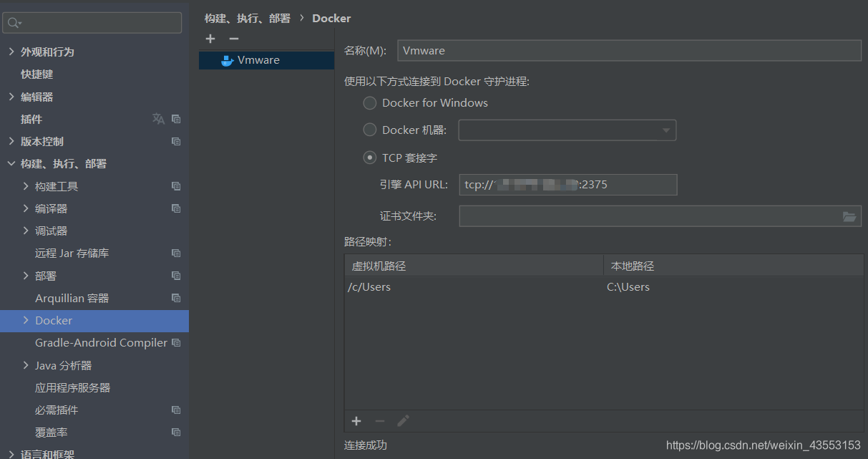
Task: Open 构建、执行、部署 from the breadcrumb
Action: click(x=248, y=18)
